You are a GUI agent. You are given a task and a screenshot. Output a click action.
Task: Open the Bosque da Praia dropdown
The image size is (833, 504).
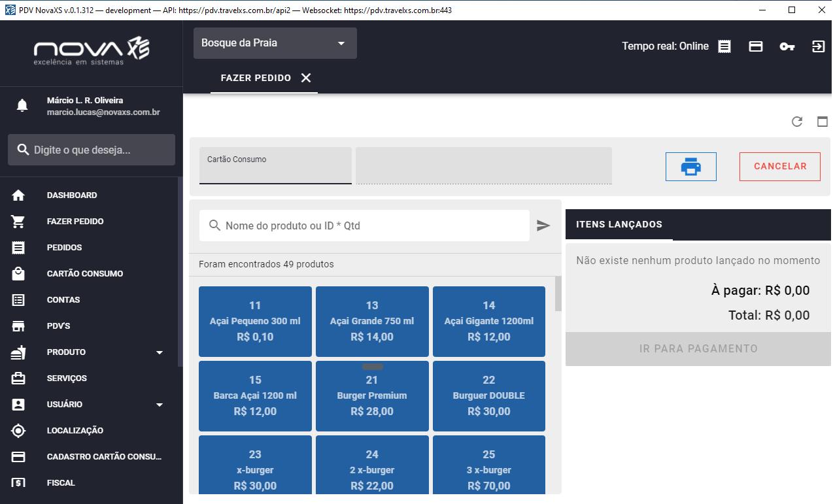(x=275, y=43)
